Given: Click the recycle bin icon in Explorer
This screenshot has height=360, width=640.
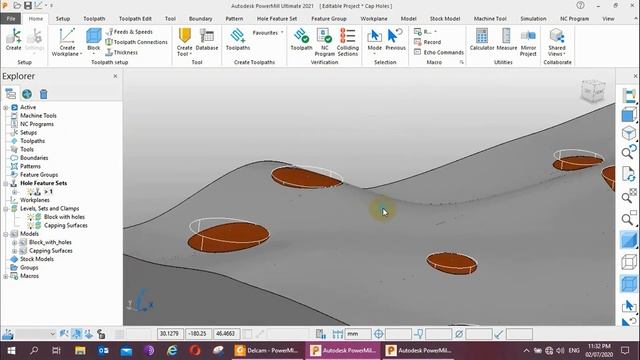Looking at the screenshot, I should coord(44,94).
